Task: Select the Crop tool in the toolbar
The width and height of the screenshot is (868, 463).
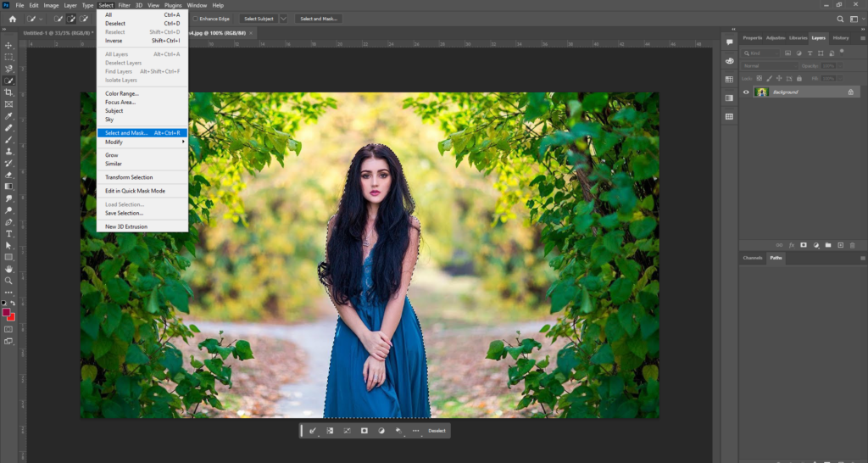Action: point(8,92)
